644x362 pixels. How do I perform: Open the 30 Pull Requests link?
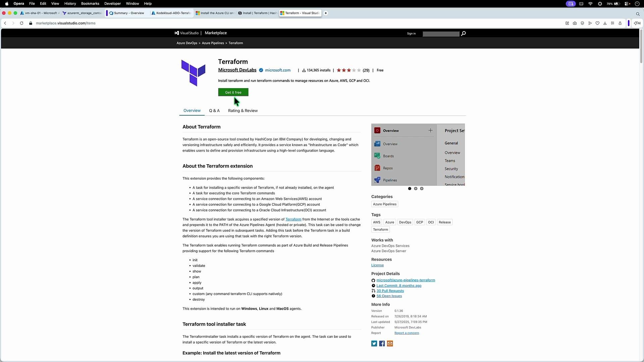(x=390, y=291)
